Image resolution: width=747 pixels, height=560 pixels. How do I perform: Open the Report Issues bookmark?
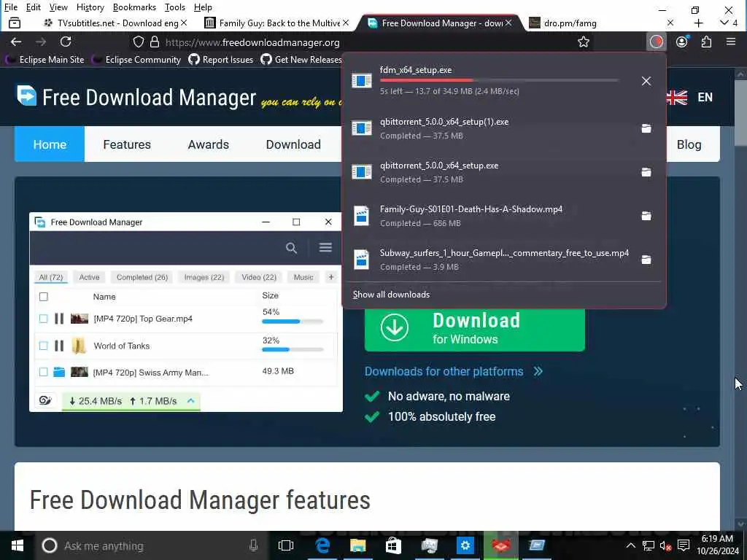coord(221,60)
